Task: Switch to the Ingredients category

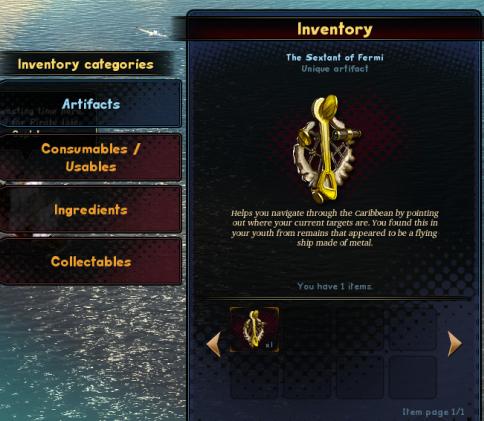Action: pos(91,210)
